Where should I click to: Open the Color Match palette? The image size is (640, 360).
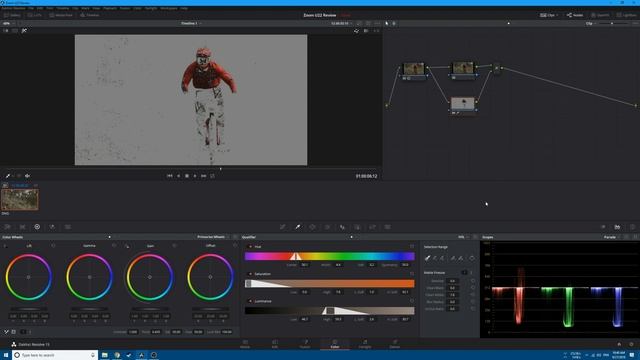coord(22,227)
